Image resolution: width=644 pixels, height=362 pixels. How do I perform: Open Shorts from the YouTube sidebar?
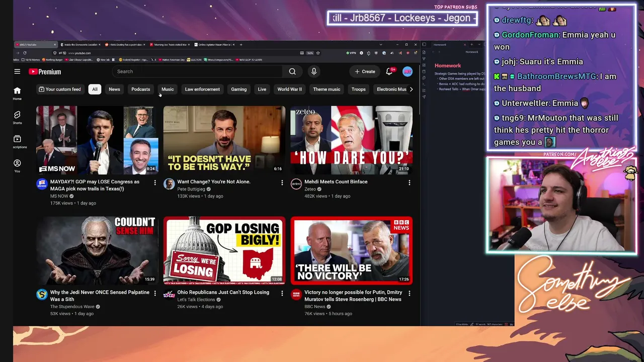point(17,117)
